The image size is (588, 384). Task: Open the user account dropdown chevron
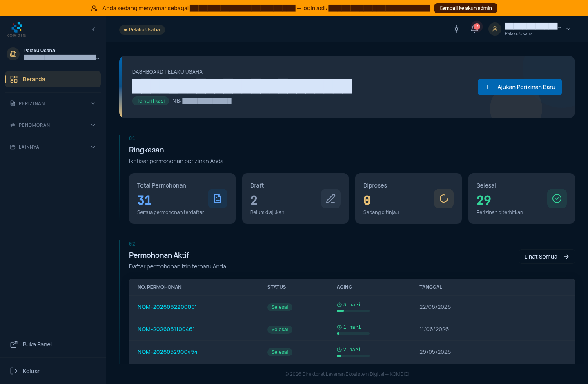point(568,29)
